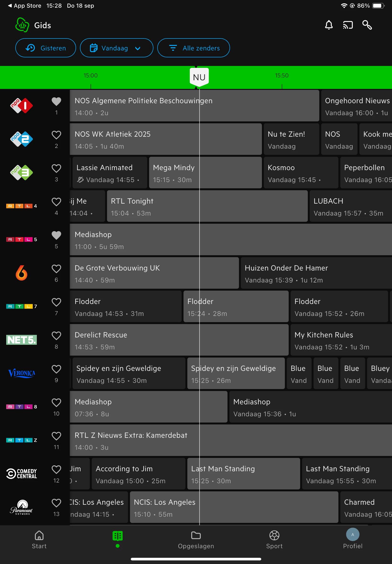Return to App Store via back arrow

click(x=25, y=6)
